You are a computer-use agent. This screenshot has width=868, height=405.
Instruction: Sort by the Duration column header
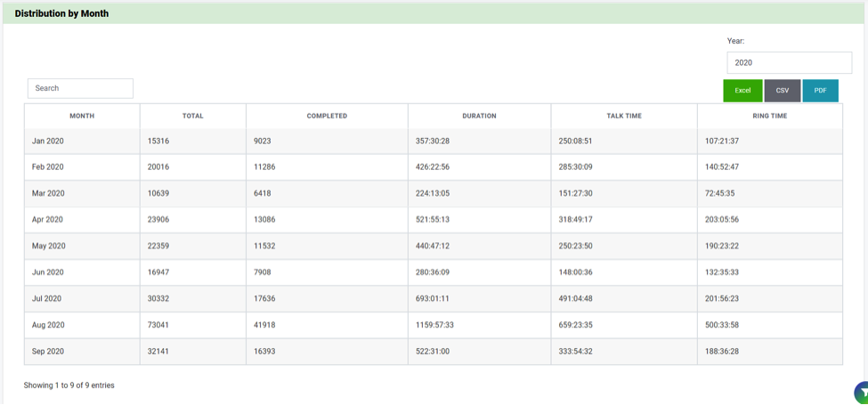pyautogui.click(x=479, y=116)
